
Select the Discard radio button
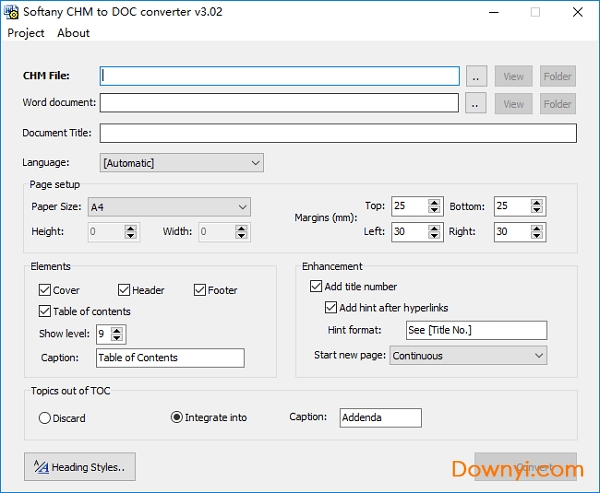point(44,418)
